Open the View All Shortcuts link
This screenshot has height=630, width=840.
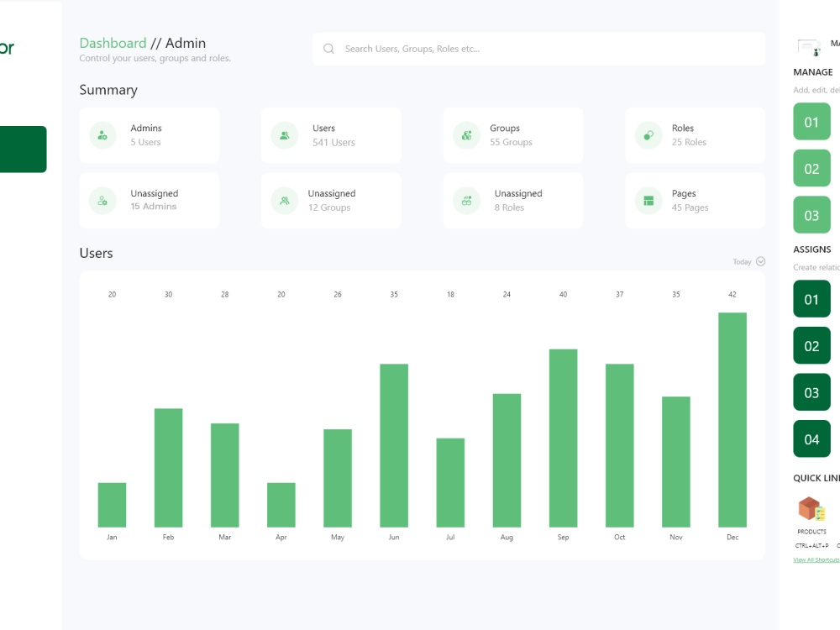coord(815,559)
